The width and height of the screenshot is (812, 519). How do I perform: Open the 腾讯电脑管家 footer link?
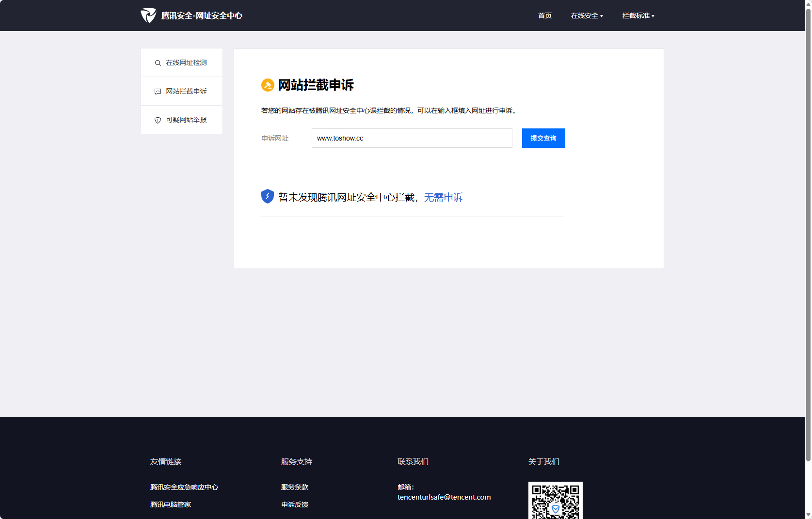click(x=171, y=504)
